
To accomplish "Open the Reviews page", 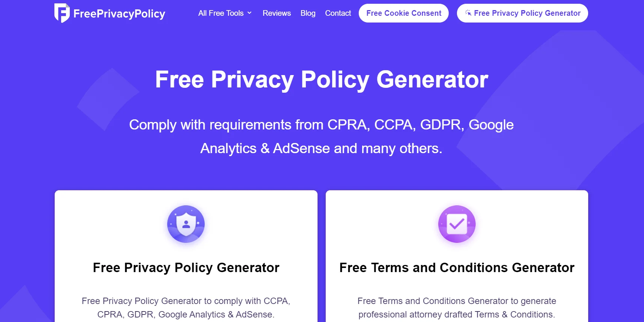I will (x=277, y=13).
